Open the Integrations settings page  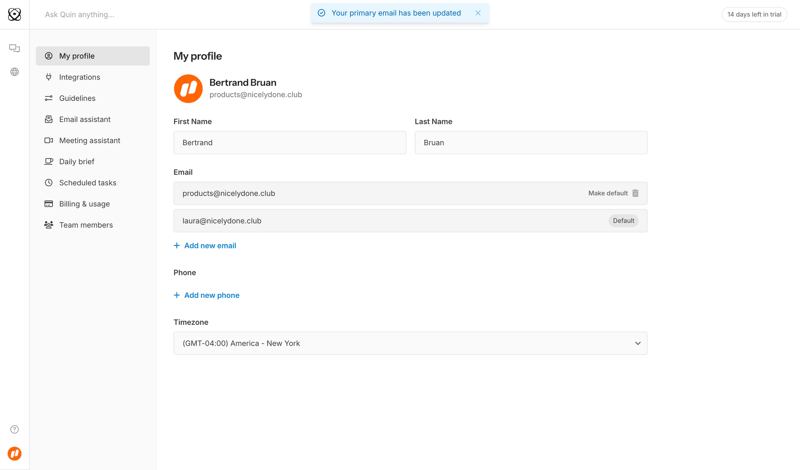coord(79,77)
